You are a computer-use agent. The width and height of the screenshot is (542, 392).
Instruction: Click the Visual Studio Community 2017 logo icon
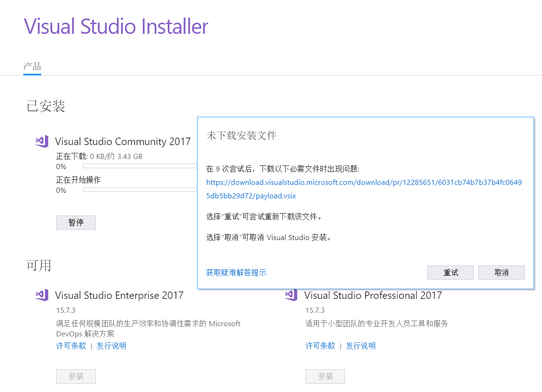(42, 141)
